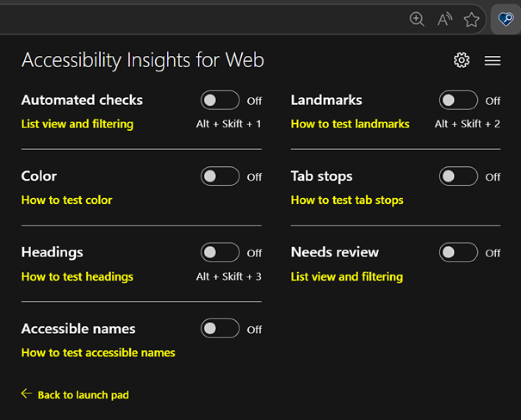This screenshot has width=521, height=420.
Task: Click the Accessibility Insights extension icon
Action: coord(506,19)
